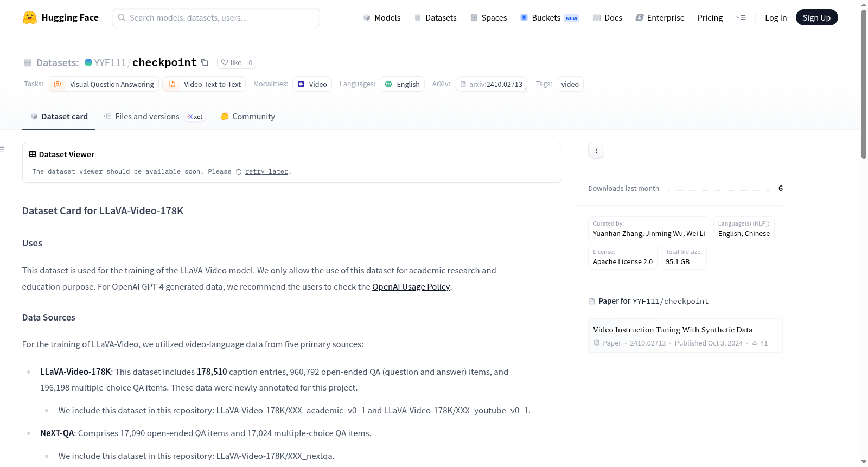Click the page vertical scrollbar thumb
The width and height of the screenshot is (868, 467).
coord(864,84)
